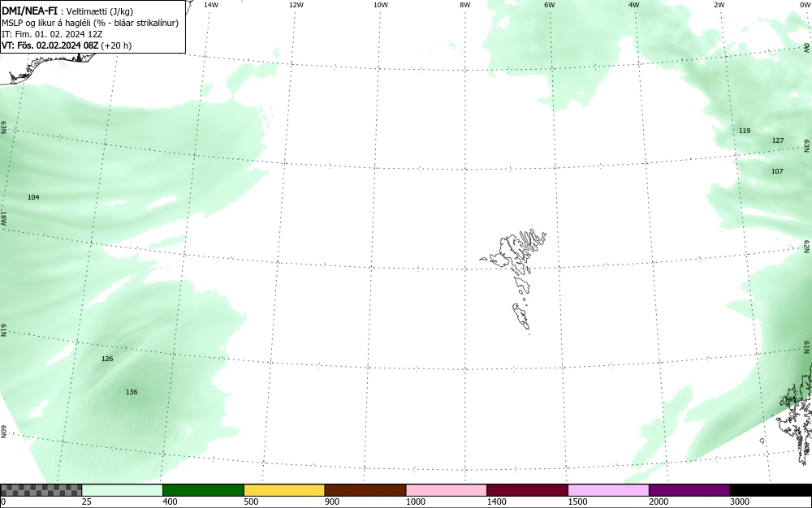Click the 12W longitude label
Image resolution: width=812 pixels, height=508 pixels.
tap(296, 5)
